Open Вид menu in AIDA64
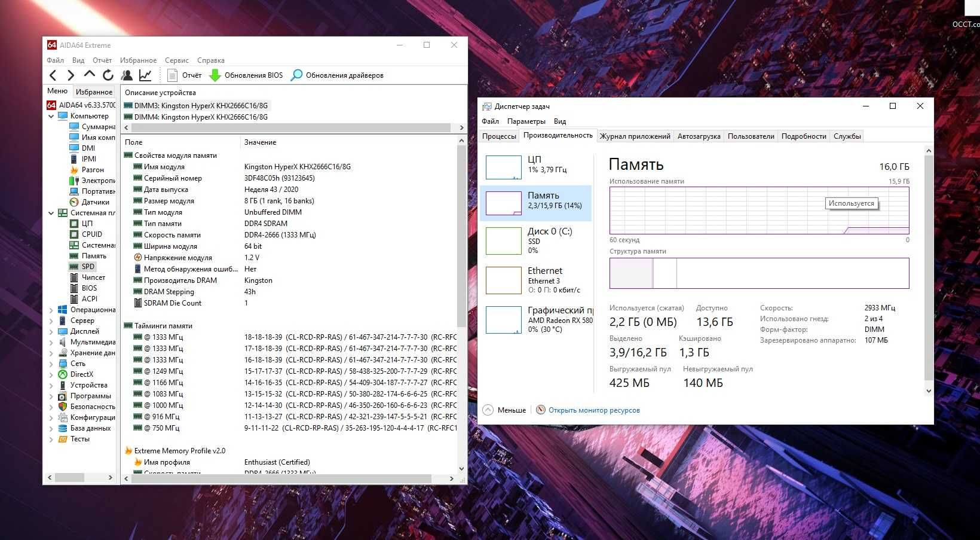 pyautogui.click(x=78, y=60)
